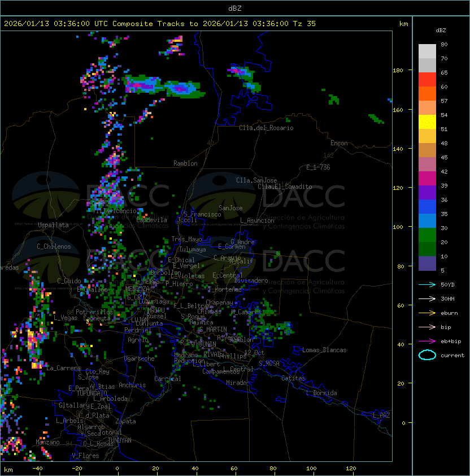Viewport: 470px width, 476px height.
Task: Click the 50YD cyan arrow legend icon
Action: coord(427,284)
